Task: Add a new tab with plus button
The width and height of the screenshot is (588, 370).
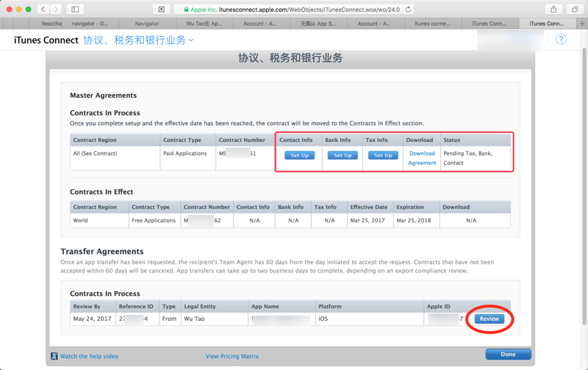Action: click(582, 23)
